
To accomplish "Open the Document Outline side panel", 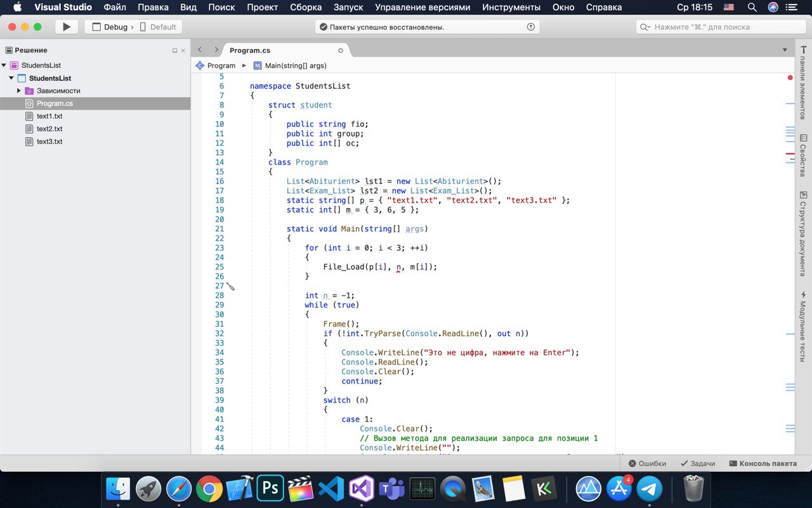I will (x=803, y=233).
